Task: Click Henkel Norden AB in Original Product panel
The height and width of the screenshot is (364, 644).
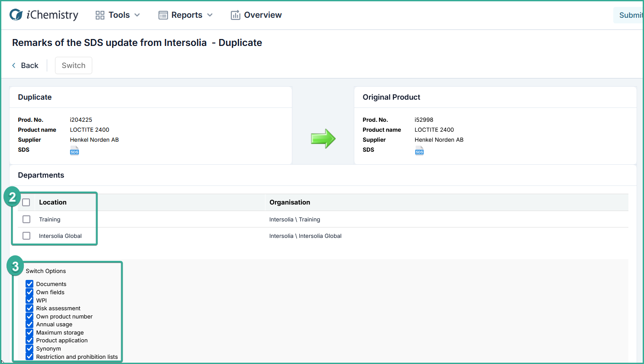Action: [439, 140]
